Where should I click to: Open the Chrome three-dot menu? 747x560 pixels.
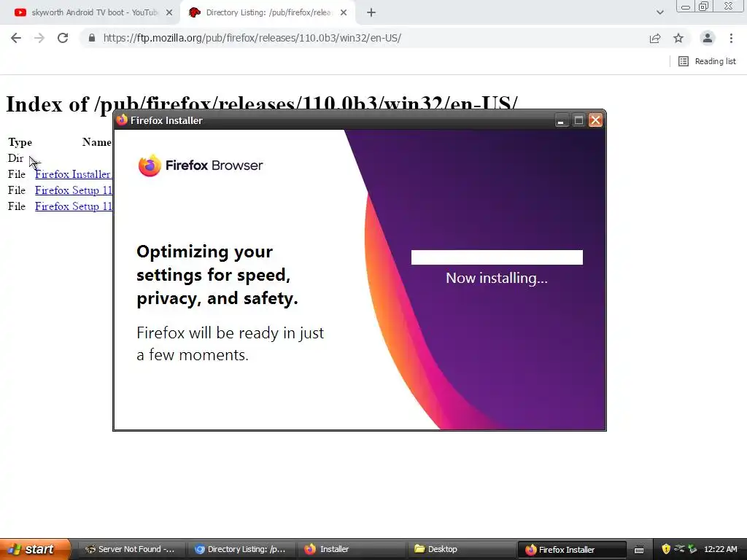[731, 38]
